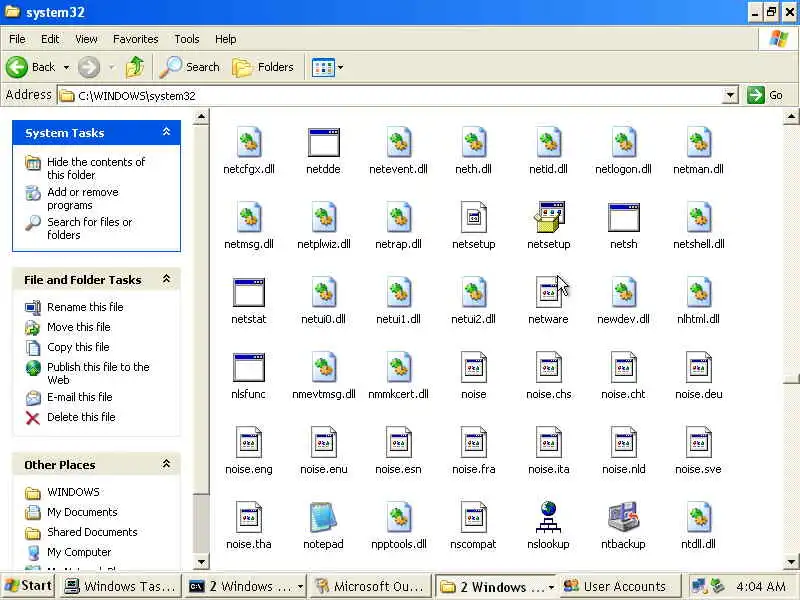Switch to Microsoft Outlook taskbar button
This screenshot has width=800, height=600.
click(371, 586)
